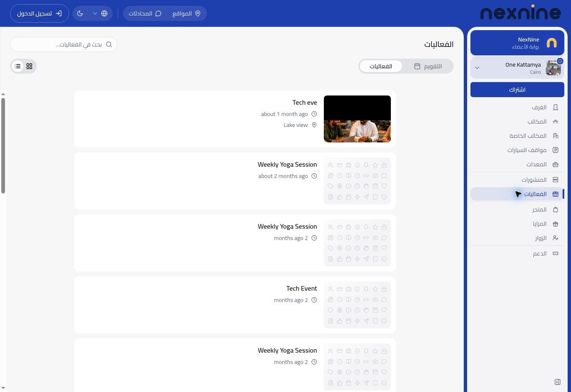Open the الغرف (Rooms) sidebar item

517,107
